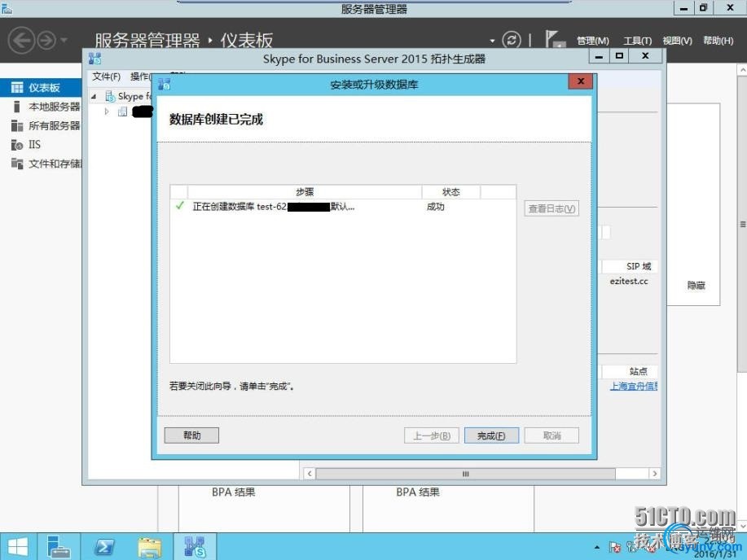Image resolution: width=747 pixels, height=560 pixels.
Task: Open the Windows Start button
Action: pos(18,547)
